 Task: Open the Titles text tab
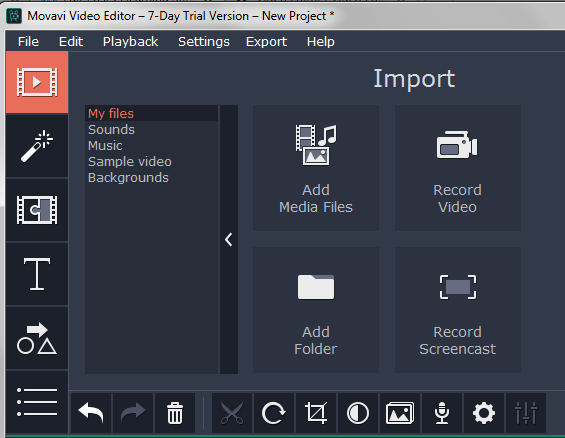(x=37, y=274)
